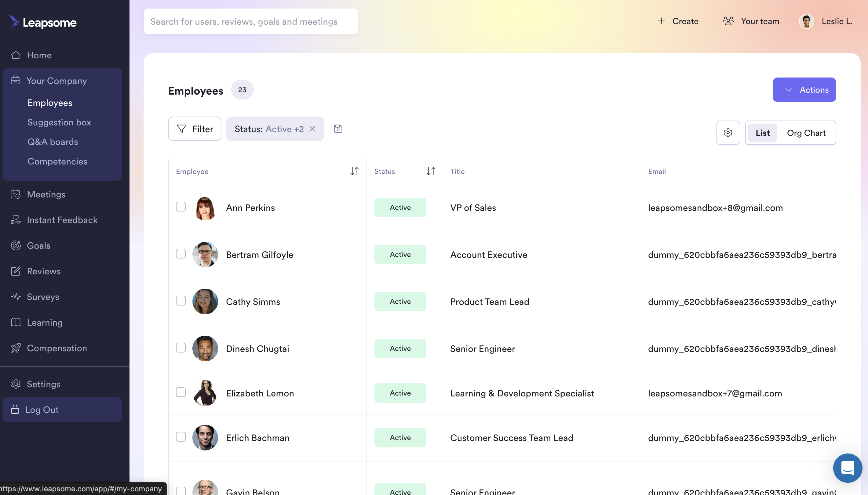
Task: Select the List view tab
Action: point(763,132)
